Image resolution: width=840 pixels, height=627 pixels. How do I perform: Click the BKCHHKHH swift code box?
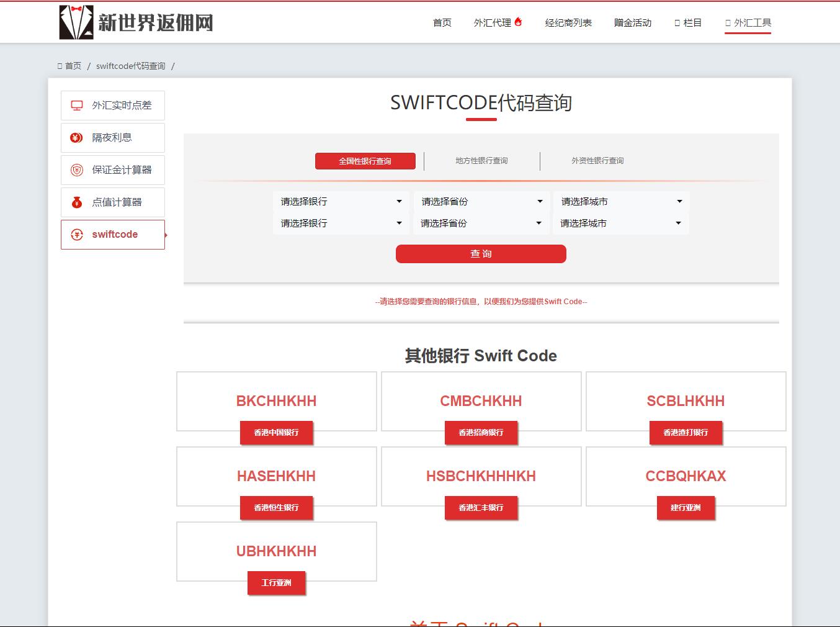coord(276,401)
